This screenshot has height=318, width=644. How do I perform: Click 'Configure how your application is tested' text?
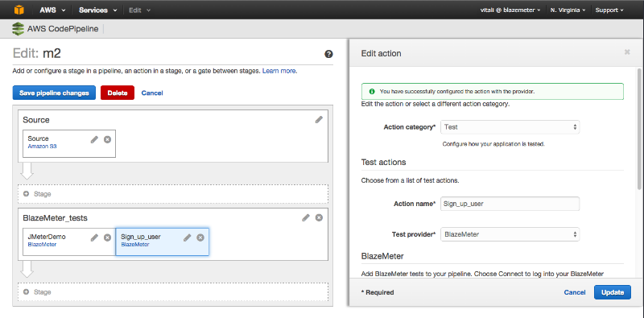(493, 144)
